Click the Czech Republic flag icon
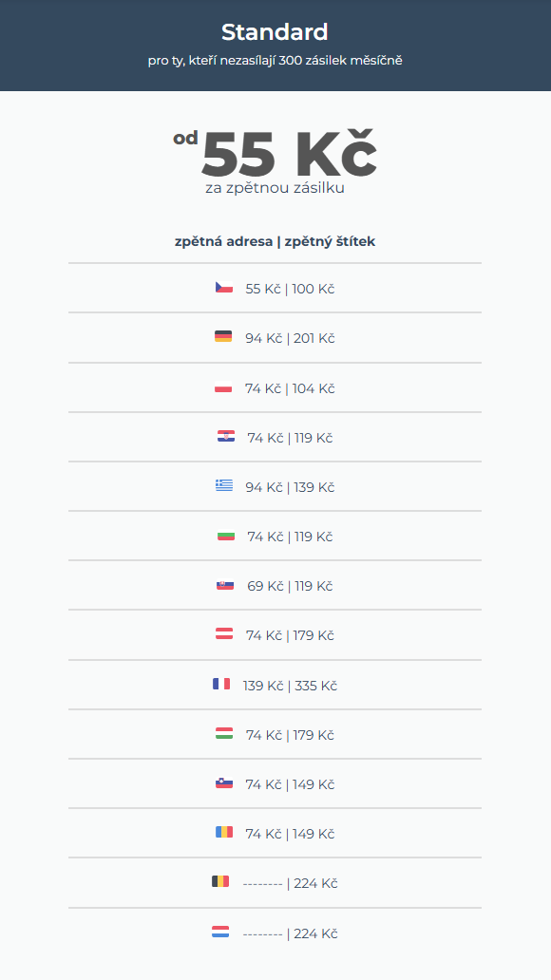This screenshot has width=551, height=980. pyautogui.click(x=224, y=288)
